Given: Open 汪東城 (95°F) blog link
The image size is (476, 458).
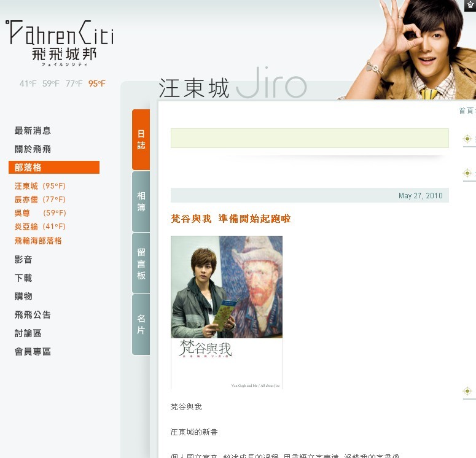Looking at the screenshot, I should (40, 186).
